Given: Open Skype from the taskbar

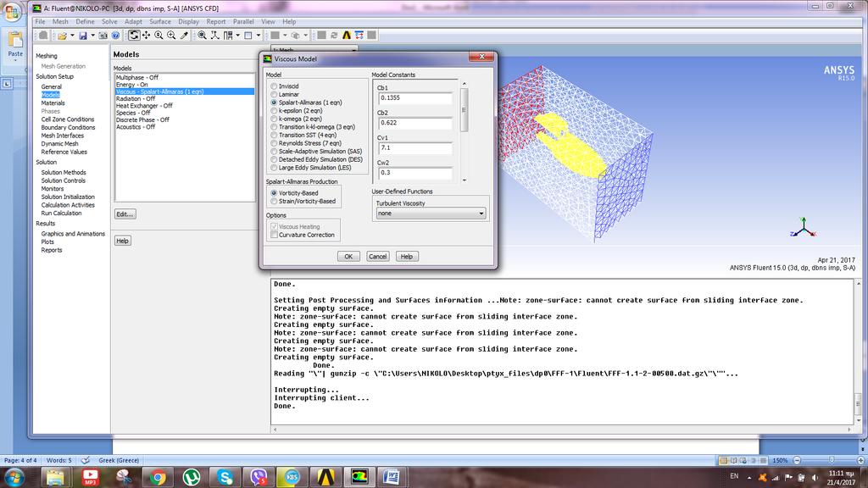Looking at the screenshot, I should [x=225, y=477].
